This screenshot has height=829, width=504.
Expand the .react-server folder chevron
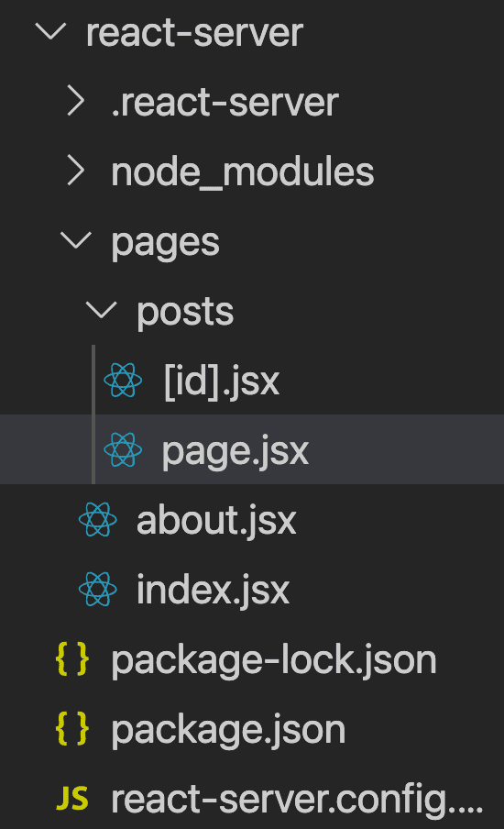[x=75, y=102]
